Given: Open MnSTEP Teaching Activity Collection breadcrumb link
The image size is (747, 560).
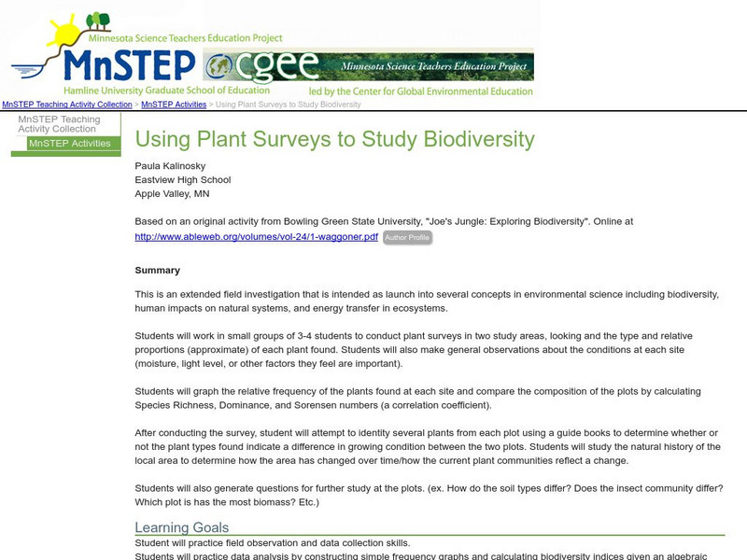Looking at the screenshot, I should [67, 105].
